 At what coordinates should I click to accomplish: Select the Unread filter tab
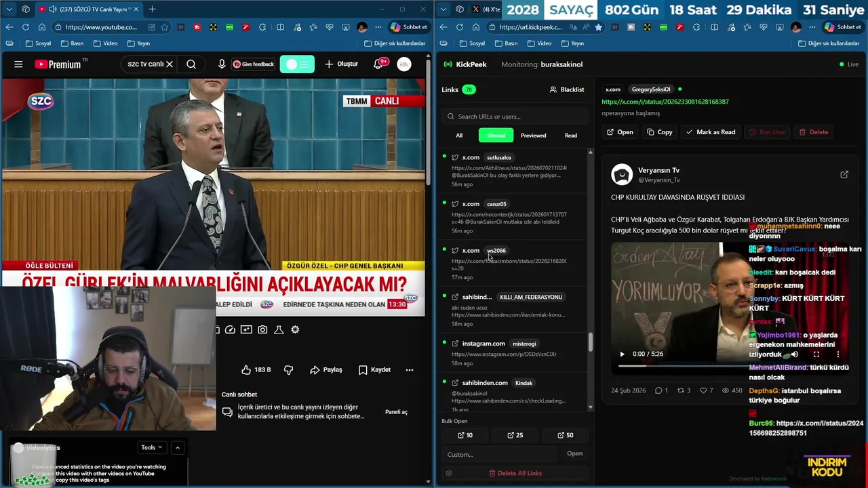coord(496,136)
